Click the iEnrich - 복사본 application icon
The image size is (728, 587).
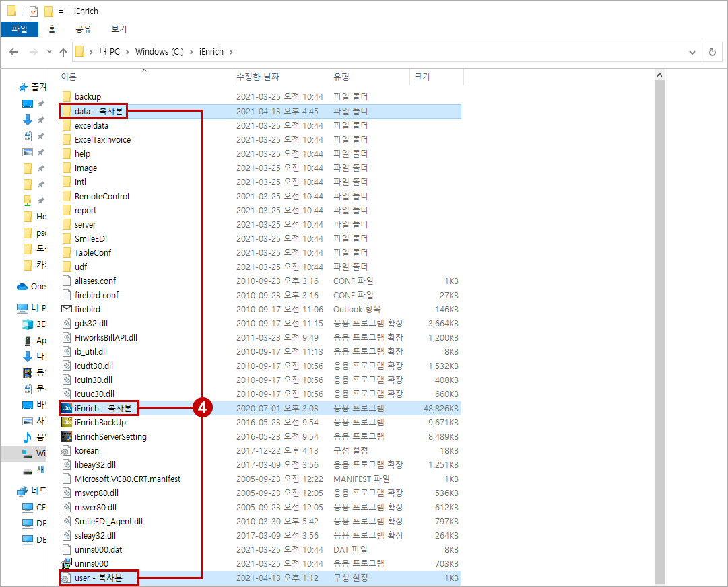click(67, 409)
